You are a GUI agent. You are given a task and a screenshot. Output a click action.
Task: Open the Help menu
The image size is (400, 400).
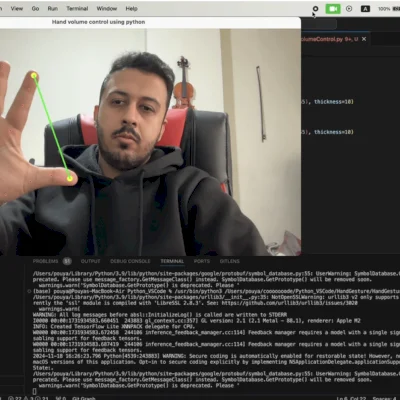point(131,9)
